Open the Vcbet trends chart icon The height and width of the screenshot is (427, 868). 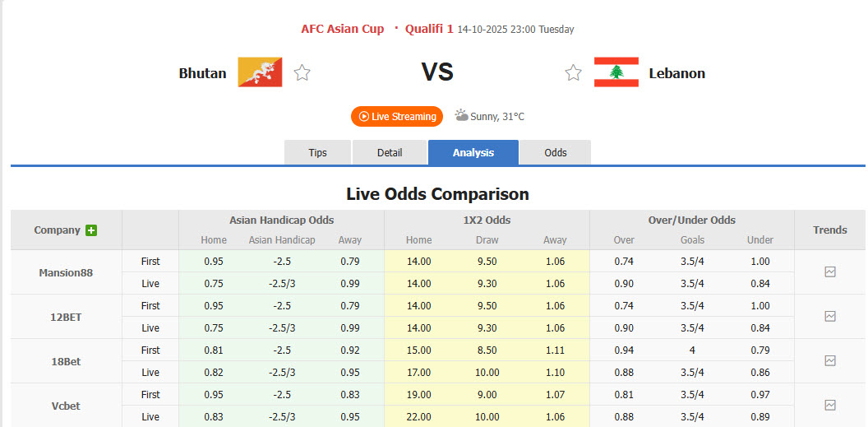coord(829,405)
